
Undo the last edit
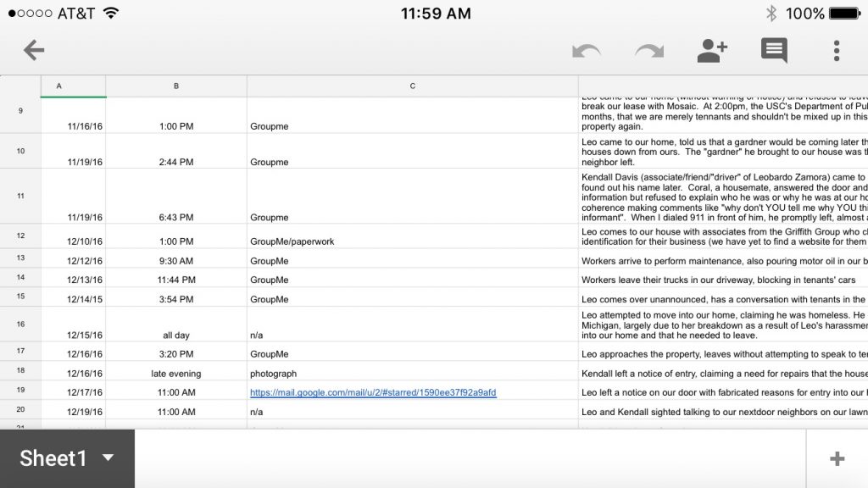[x=586, y=51]
